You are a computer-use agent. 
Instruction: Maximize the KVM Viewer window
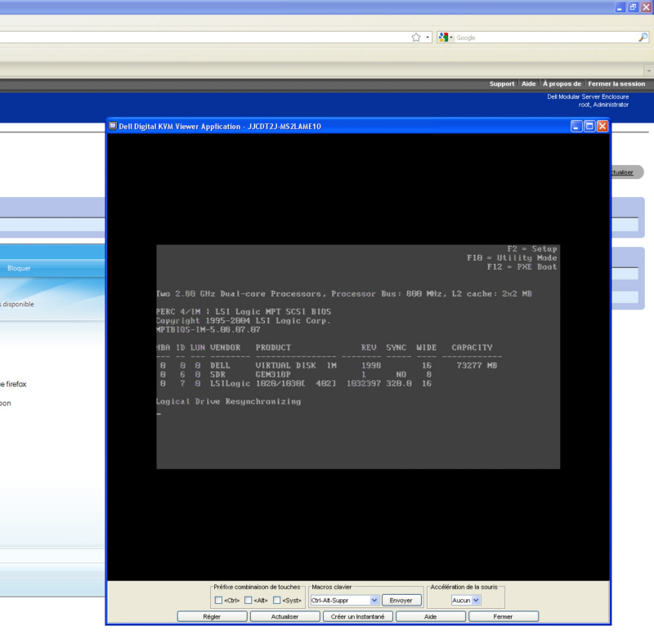(589, 127)
